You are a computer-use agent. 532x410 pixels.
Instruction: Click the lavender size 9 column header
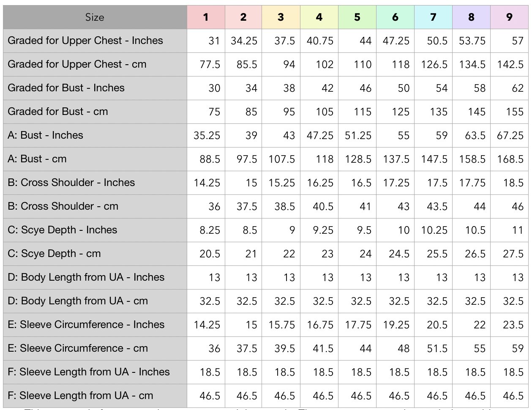[509, 17]
